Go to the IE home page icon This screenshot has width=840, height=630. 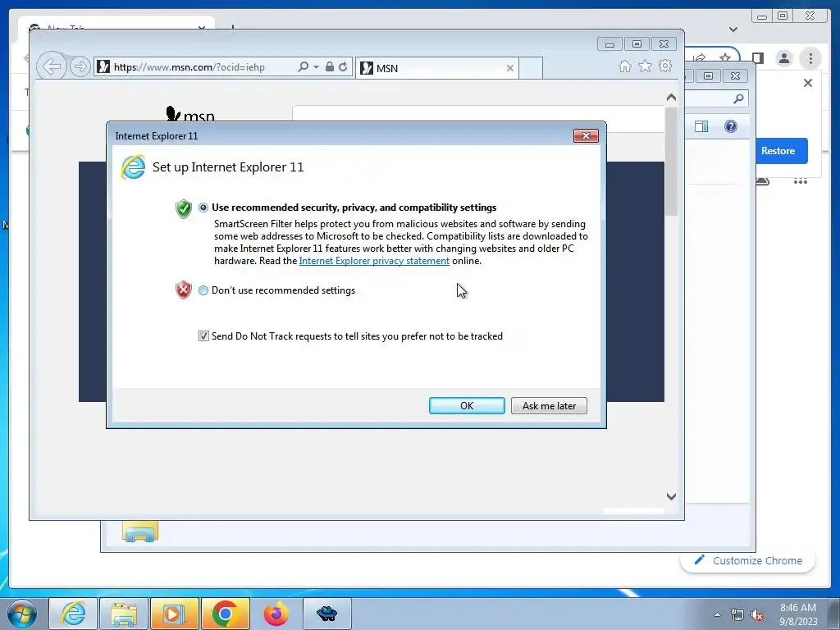(x=624, y=66)
